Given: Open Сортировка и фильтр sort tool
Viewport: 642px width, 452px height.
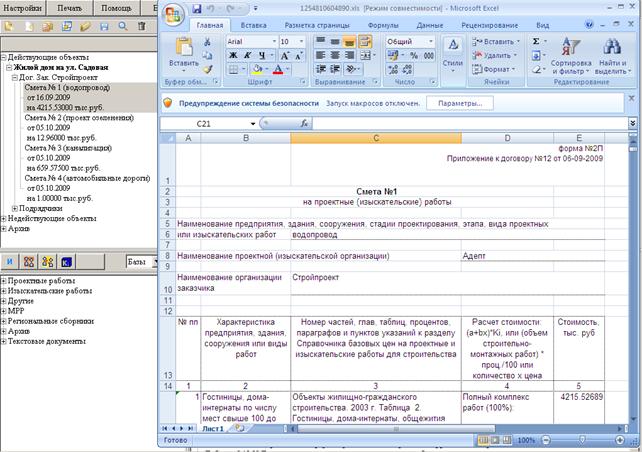Looking at the screenshot, I should click(x=571, y=56).
